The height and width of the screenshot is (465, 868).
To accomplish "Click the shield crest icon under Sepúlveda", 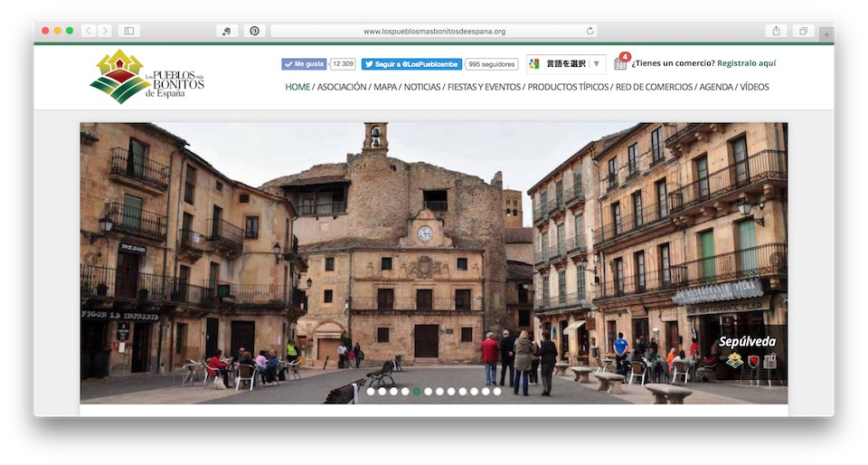I will 753,361.
